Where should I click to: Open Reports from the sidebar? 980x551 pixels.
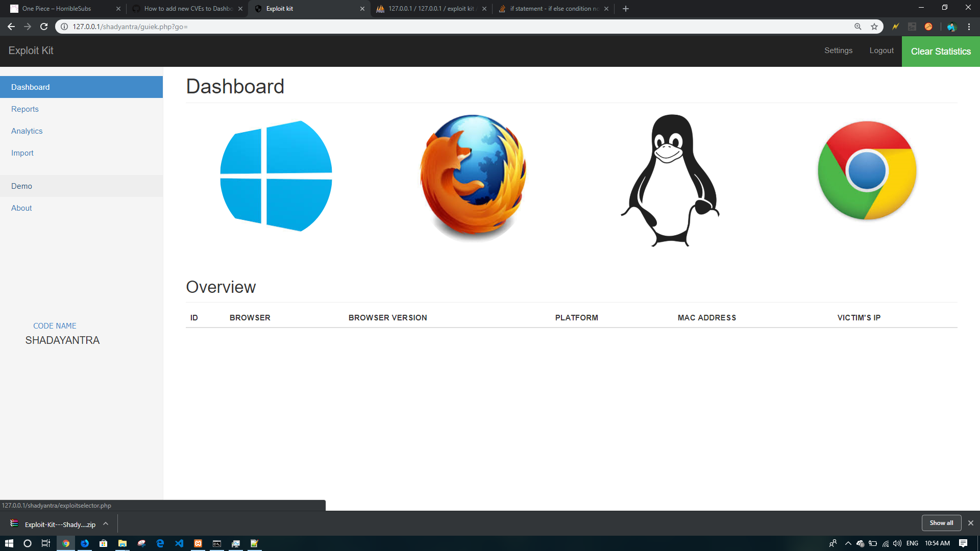click(82, 109)
